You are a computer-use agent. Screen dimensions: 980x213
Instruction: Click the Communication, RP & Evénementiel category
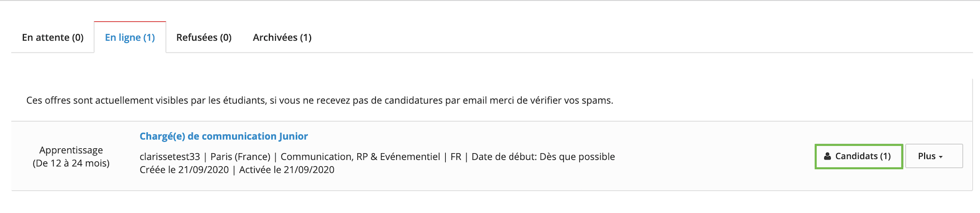point(360,157)
